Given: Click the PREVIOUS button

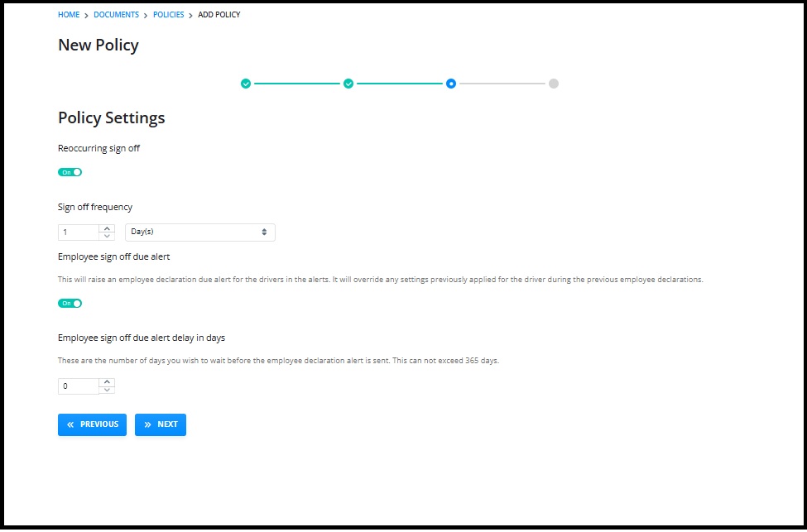Looking at the screenshot, I should [x=92, y=424].
